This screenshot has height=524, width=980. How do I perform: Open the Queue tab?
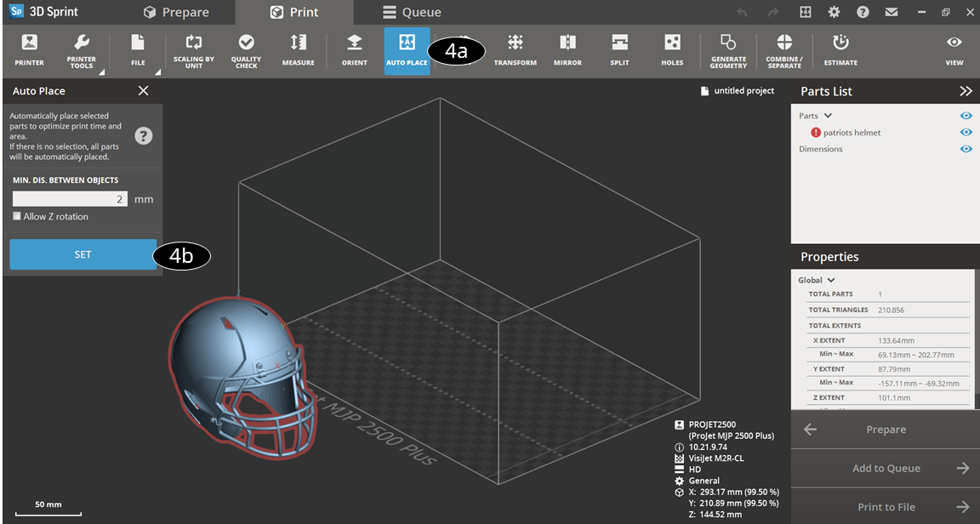point(413,12)
